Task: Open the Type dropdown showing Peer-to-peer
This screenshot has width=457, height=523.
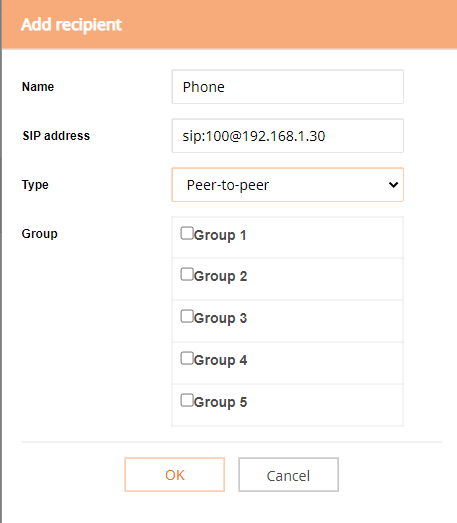Action: click(x=288, y=185)
